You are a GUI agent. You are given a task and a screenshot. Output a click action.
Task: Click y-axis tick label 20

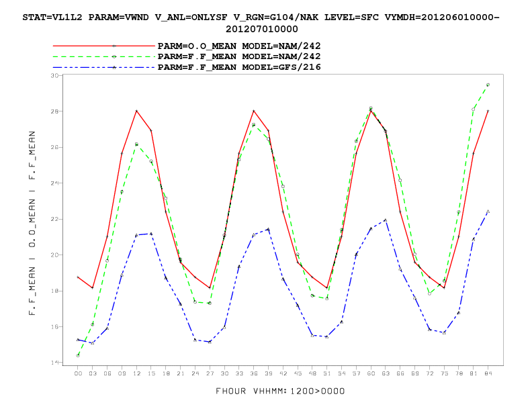[54, 255]
